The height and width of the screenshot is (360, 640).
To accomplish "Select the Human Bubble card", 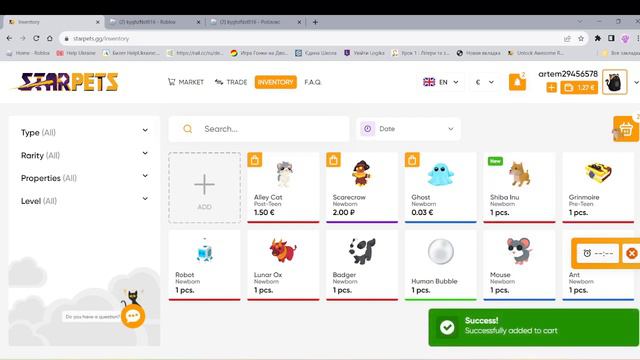I will [x=441, y=265].
